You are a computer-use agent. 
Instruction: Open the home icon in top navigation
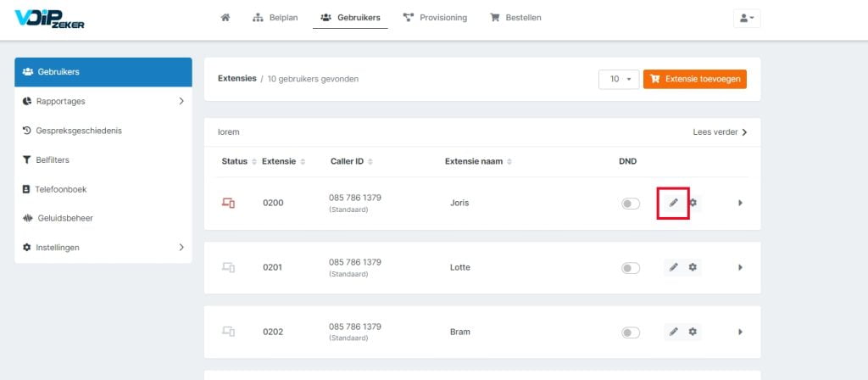point(225,18)
